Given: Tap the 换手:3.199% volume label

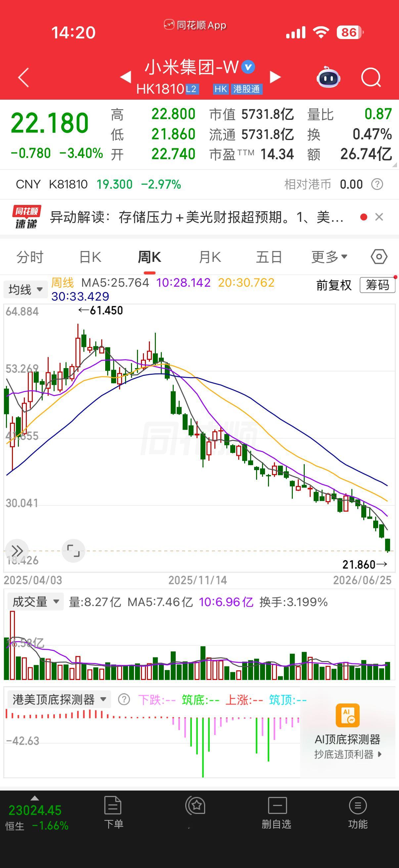Looking at the screenshot, I should (293, 602).
